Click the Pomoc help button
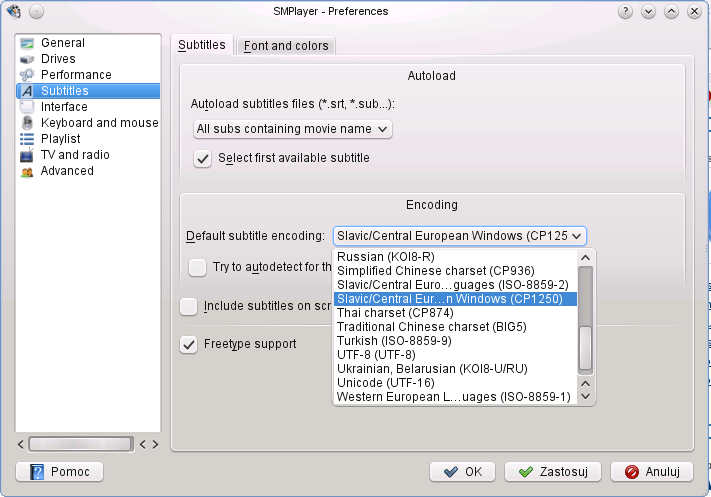The image size is (711, 497). pyautogui.click(x=59, y=472)
